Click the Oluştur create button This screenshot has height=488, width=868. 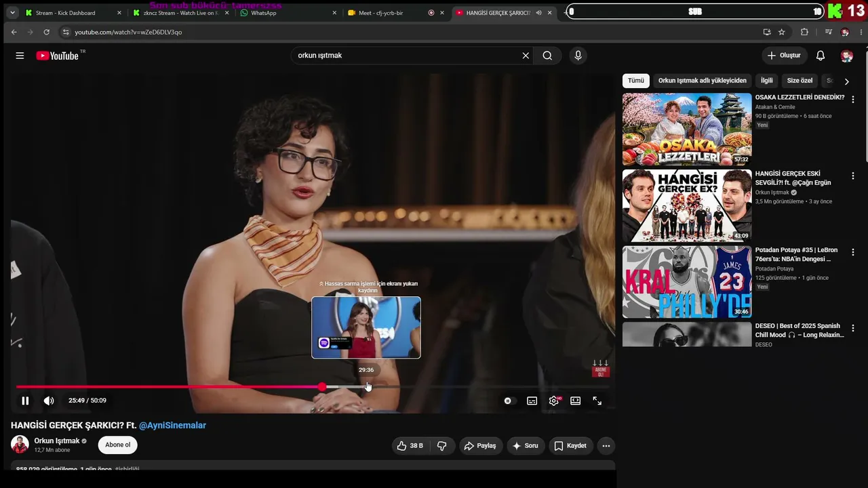tap(785, 56)
